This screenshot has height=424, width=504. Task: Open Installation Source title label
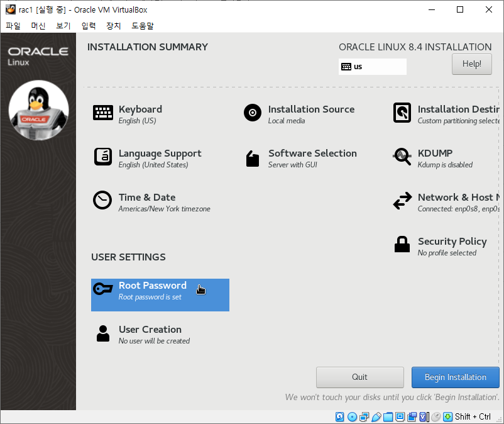tap(311, 109)
